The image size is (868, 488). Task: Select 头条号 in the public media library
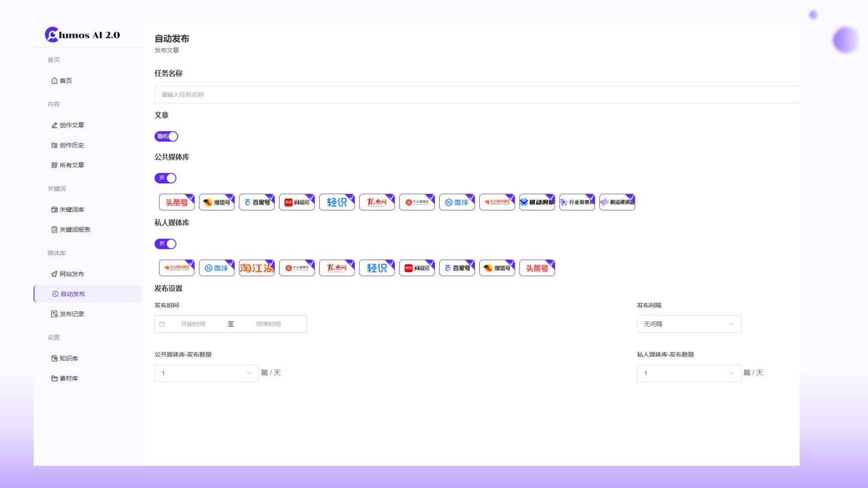click(x=176, y=203)
